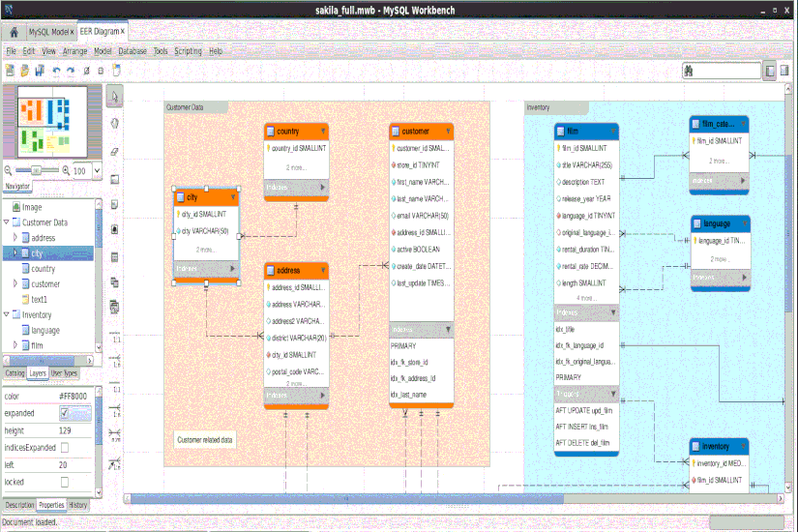
Task: Click the undo arrow icon
Action: pos(56,71)
